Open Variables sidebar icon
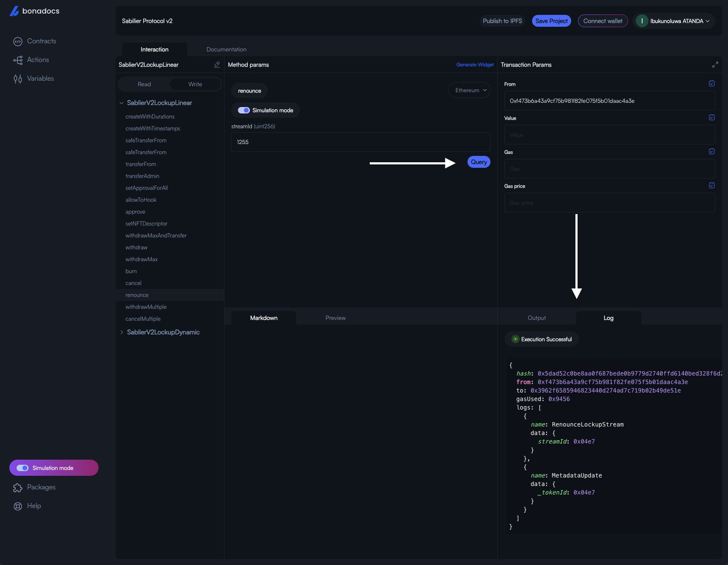 point(18,79)
